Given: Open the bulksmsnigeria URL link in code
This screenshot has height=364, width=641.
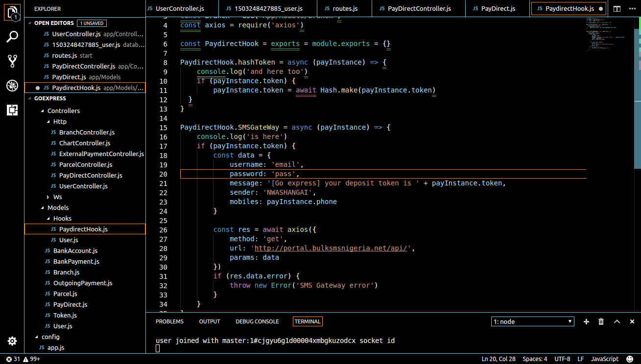Looking at the screenshot, I should (332, 248).
